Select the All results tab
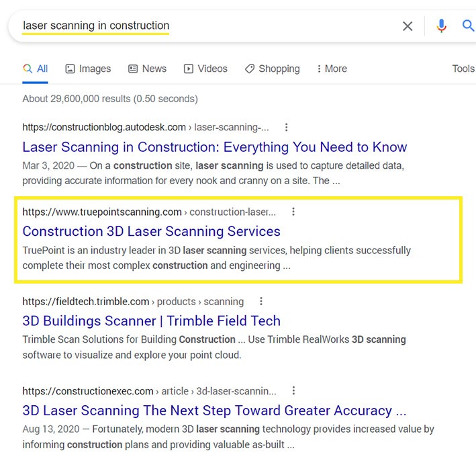Screen dimensions: 476x463 click(35, 69)
